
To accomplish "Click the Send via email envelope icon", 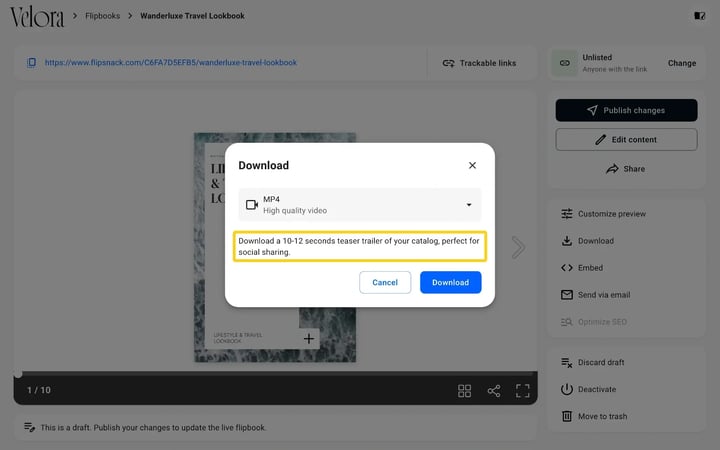I will click(567, 295).
